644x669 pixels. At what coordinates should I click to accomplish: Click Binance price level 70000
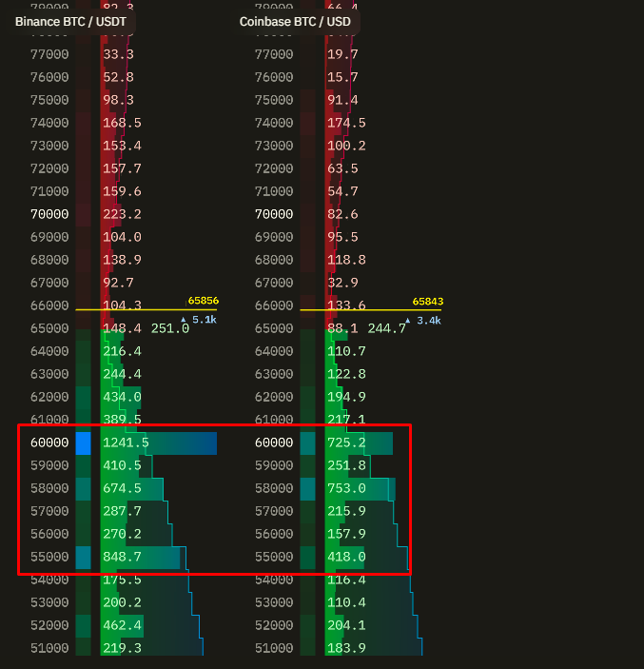click(x=49, y=214)
